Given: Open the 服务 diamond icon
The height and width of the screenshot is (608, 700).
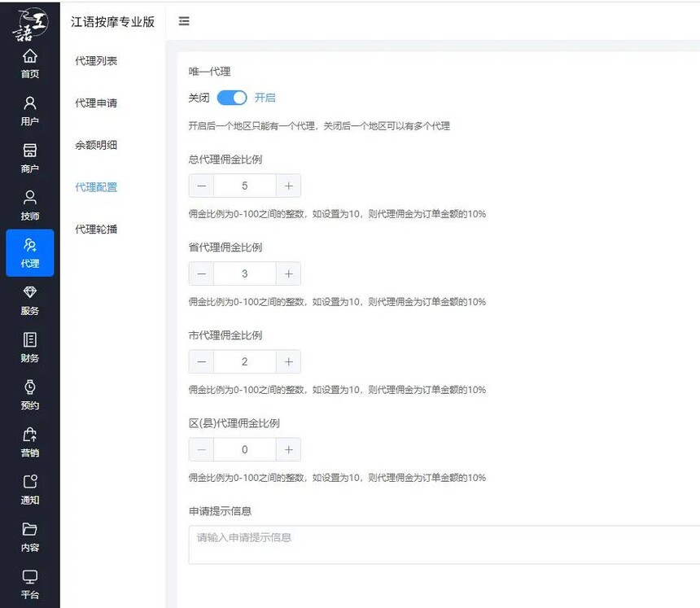Looking at the screenshot, I should pyautogui.click(x=29, y=300).
